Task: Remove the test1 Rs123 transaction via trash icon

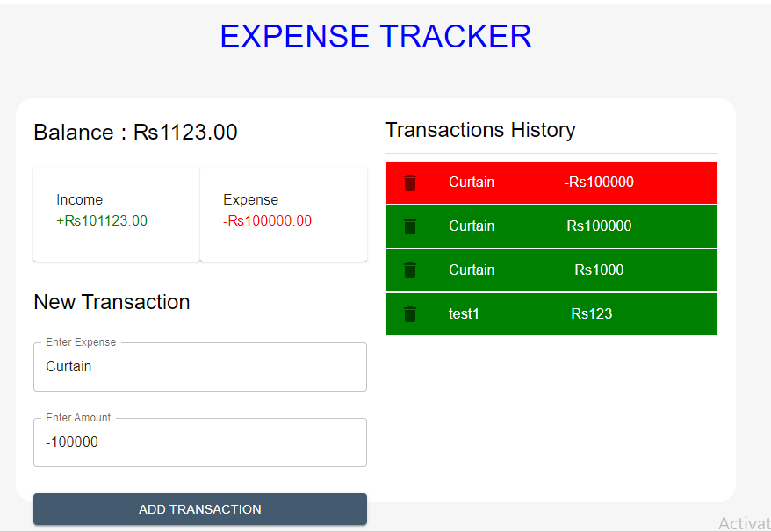Action: (x=409, y=313)
